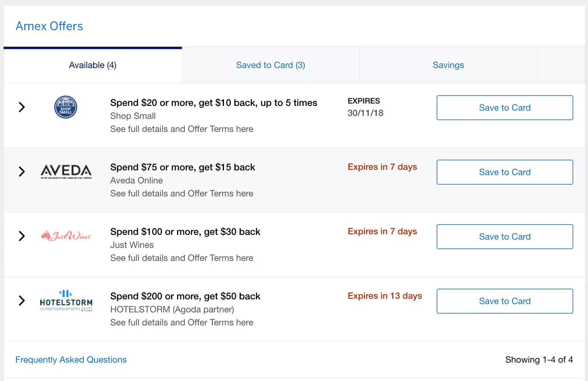Expand the Aveda Online offer row
This screenshot has width=588, height=381.
click(x=22, y=171)
